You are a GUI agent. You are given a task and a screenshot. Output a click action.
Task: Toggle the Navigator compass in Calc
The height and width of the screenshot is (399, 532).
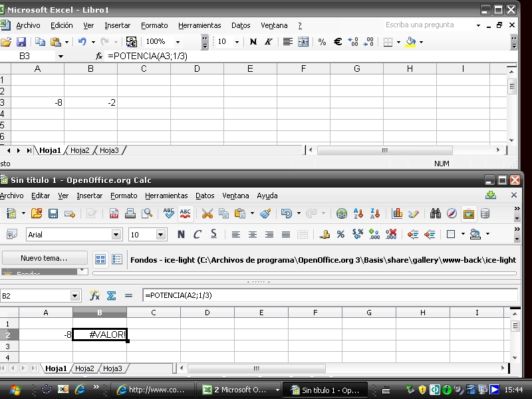click(452, 213)
